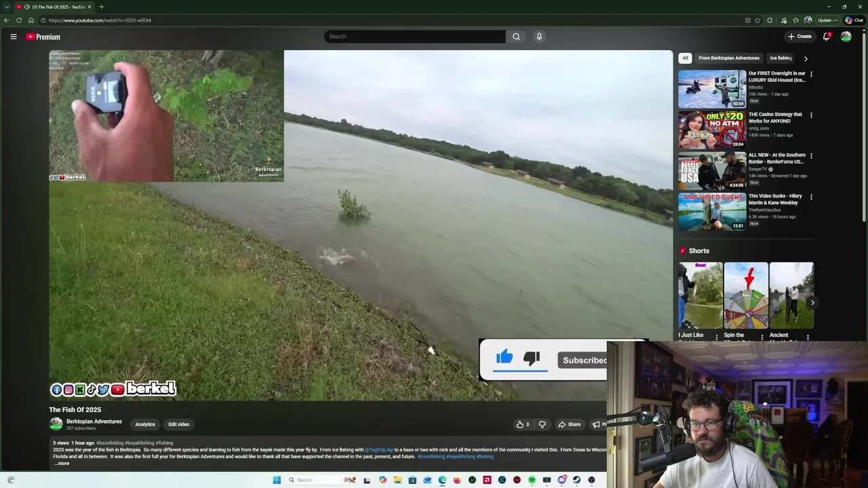Click the YouTube Create button
Viewport: 868px width, 488px height.
[800, 37]
